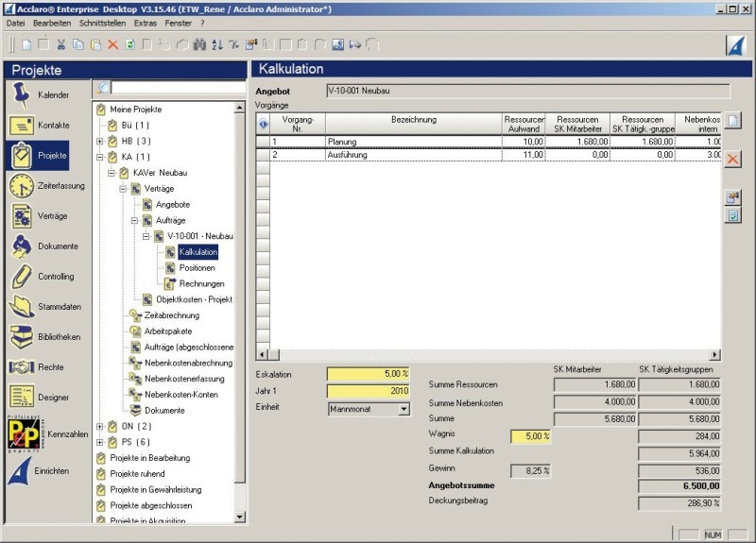Click the Paste clipboard toolbar icon
The width and height of the screenshot is (756, 543).
click(95, 45)
